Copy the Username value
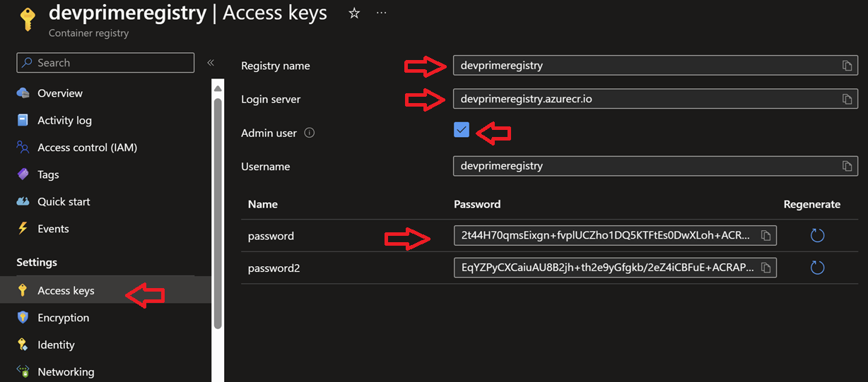868x382 pixels. coord(847,167)
